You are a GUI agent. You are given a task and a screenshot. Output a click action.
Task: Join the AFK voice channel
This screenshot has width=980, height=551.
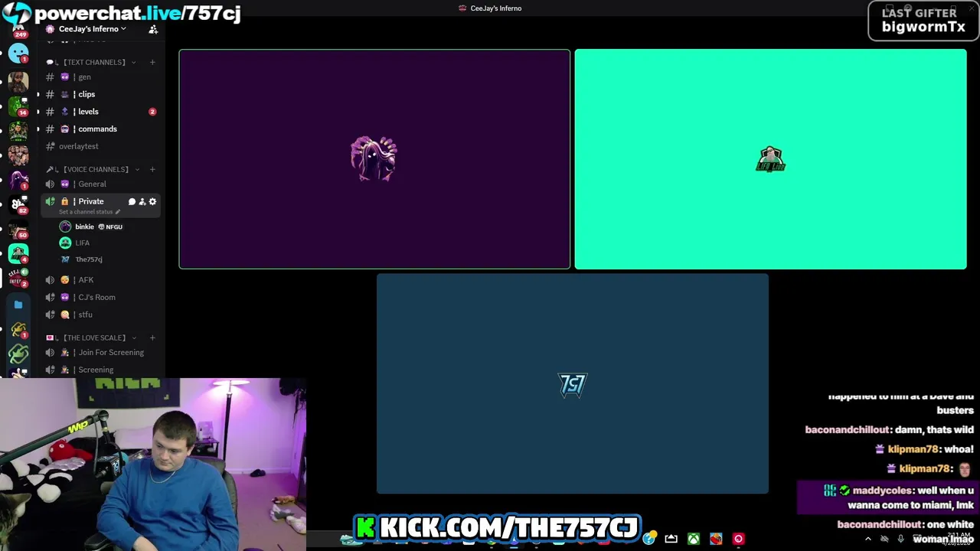click(100, 280)
